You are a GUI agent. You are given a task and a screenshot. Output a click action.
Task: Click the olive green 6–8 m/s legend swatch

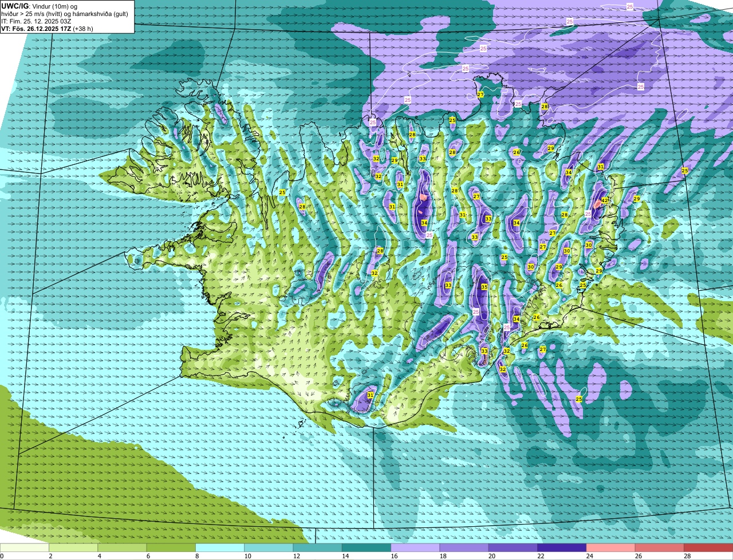[x=171, y=548]
